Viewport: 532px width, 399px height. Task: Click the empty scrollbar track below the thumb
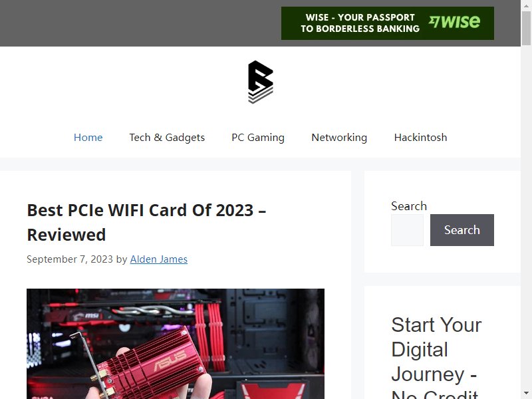526,217
